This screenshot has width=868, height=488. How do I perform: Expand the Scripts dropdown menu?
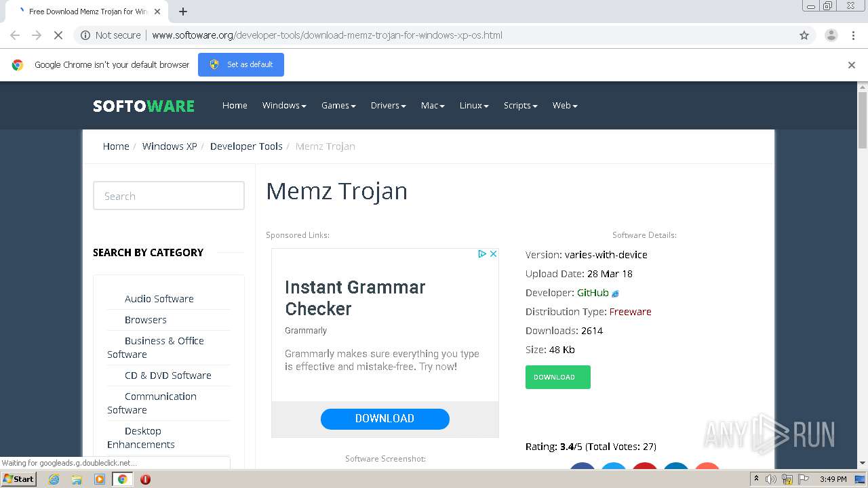pos(521,105)
